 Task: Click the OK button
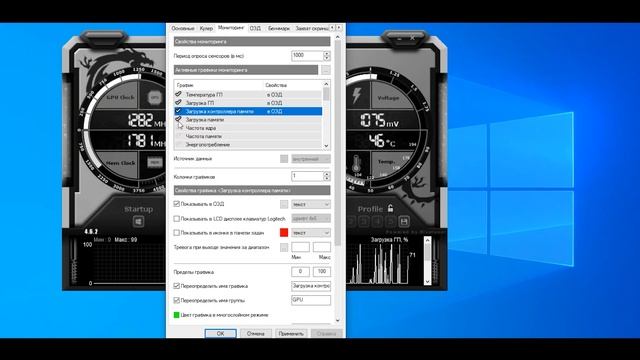click(220, 333)
